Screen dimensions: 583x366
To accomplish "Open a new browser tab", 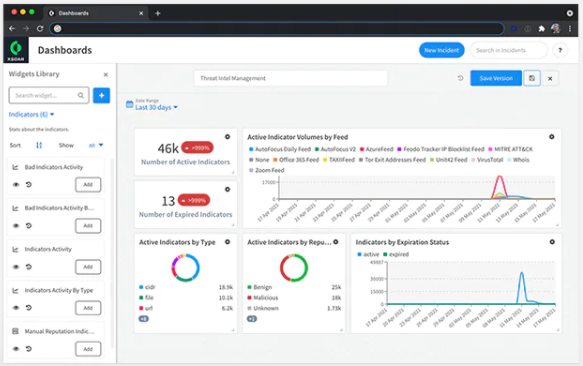I will click(x=158, y=13).
